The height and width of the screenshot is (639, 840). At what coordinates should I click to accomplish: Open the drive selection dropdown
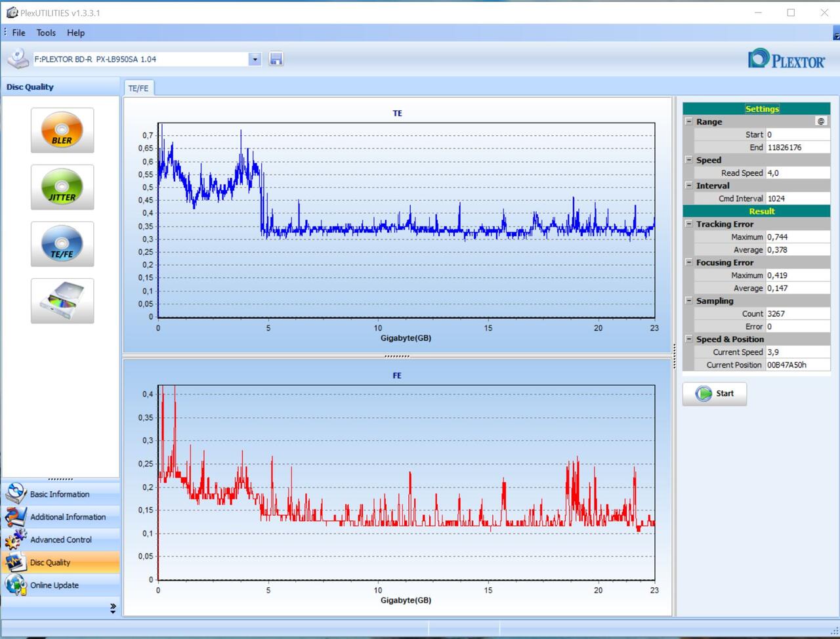click(x=255, y=59)
